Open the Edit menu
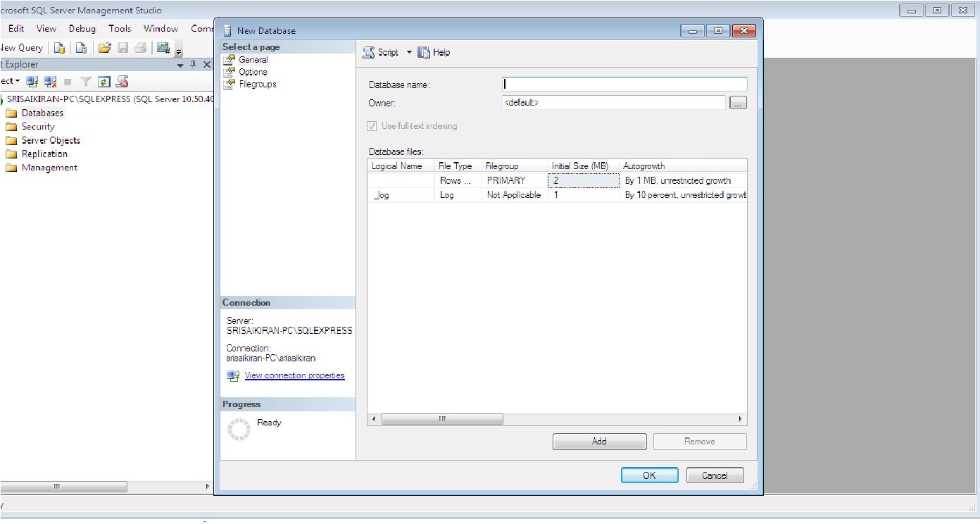980x524 pixels. click(x=16, y=29)
